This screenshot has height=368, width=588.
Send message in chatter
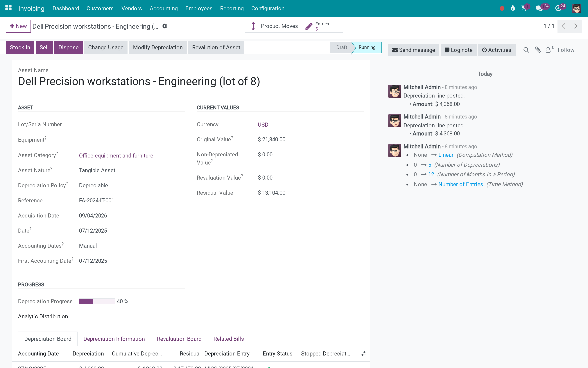[414, 50]
